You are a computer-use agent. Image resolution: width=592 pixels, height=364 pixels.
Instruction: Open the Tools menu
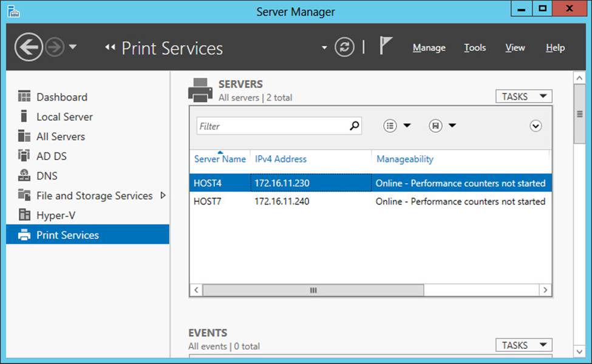[475, 47]
